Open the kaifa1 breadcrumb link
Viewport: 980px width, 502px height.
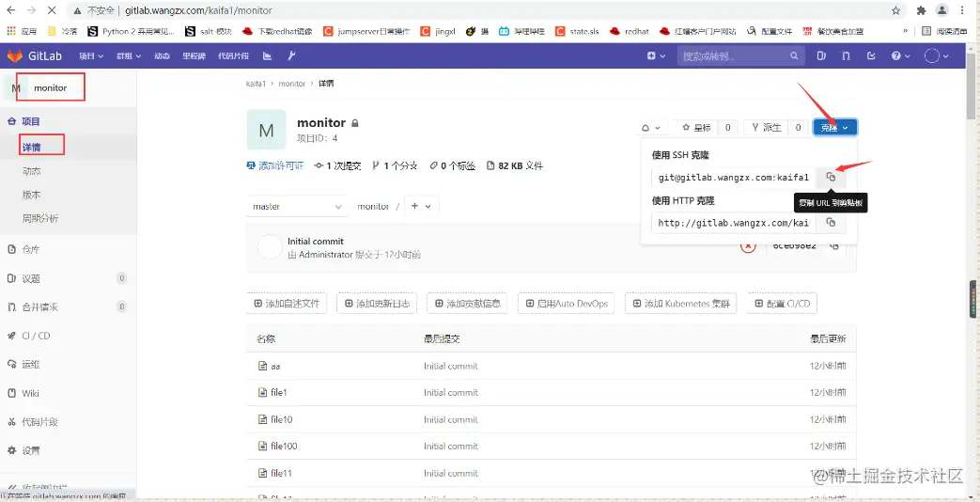click(x=257, y=83)
